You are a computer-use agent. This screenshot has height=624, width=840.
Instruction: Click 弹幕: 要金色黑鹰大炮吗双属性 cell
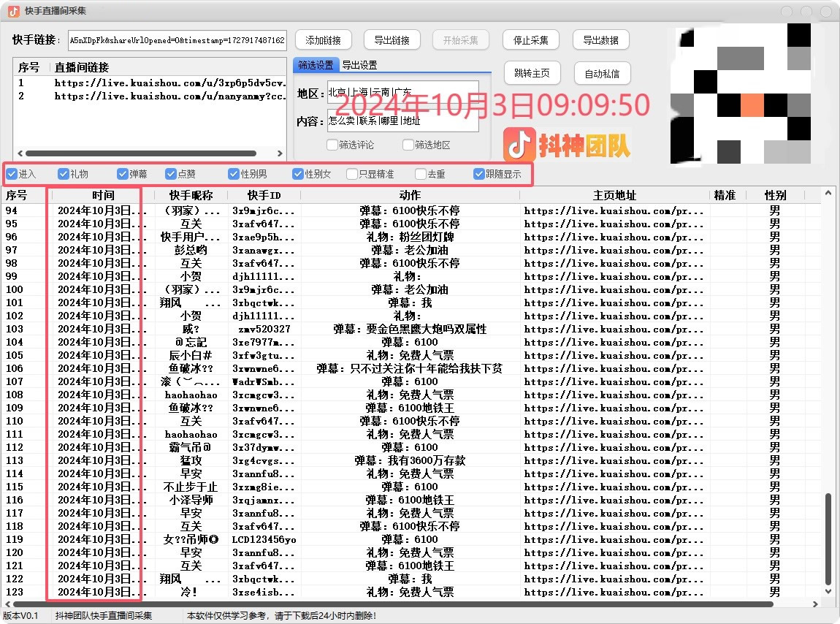410,329
